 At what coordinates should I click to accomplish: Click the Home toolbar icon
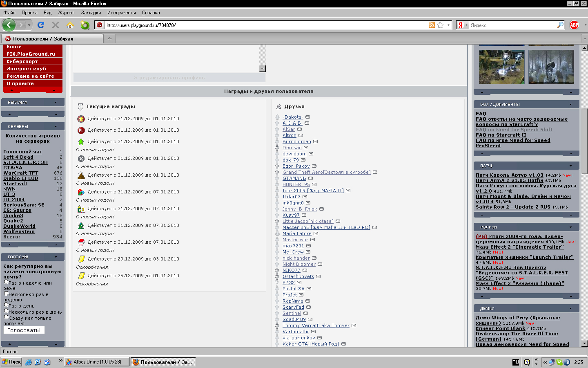coord(70,25)
